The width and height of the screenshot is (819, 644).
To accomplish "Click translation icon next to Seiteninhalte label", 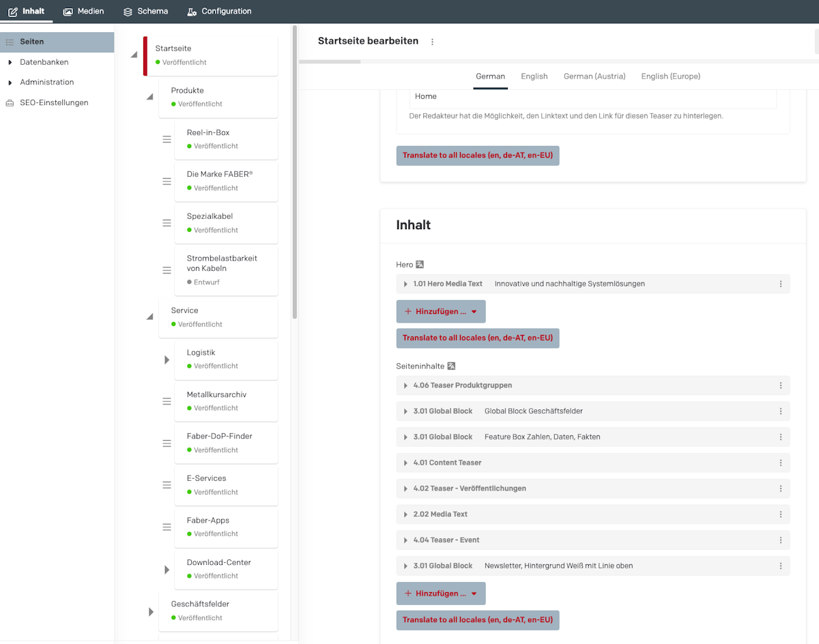I will [451, 366].
